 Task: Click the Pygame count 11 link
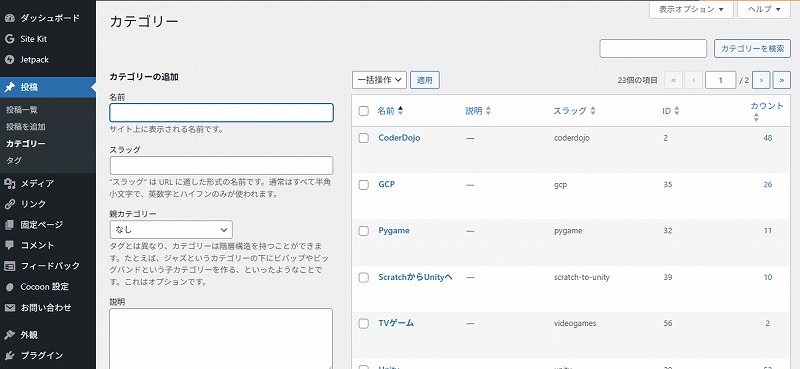tap(767, 231)
